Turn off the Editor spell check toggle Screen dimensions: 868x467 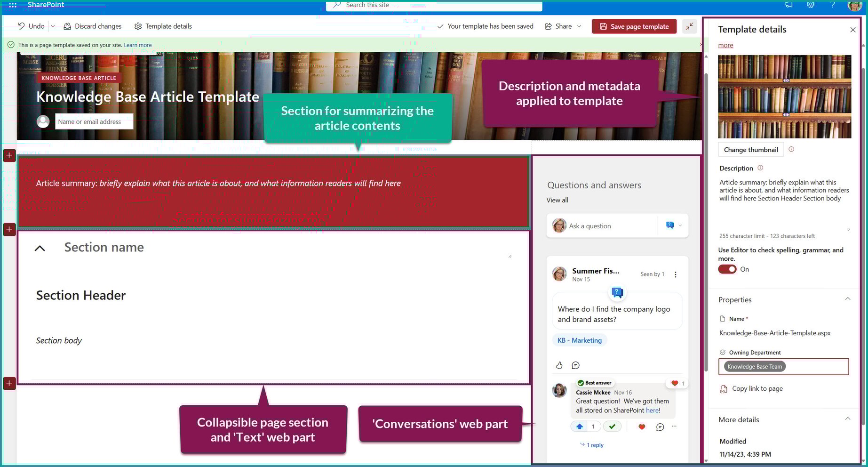[727, 269]
